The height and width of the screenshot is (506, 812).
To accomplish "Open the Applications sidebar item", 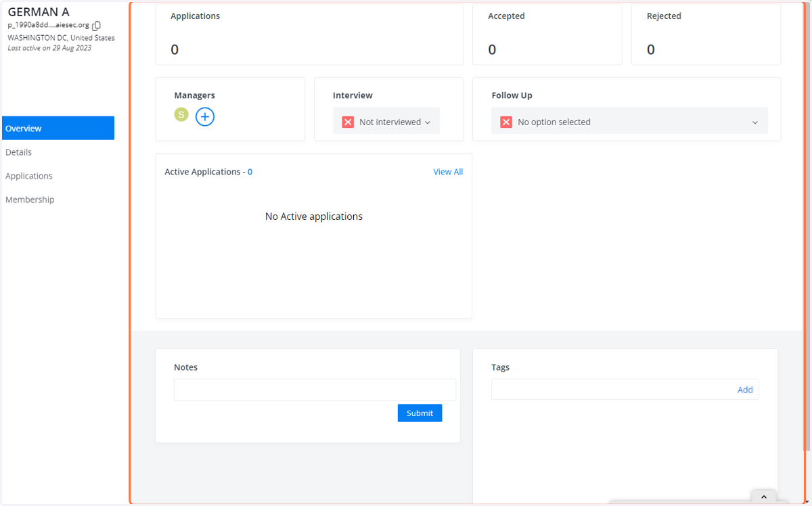I will (29, 176).
